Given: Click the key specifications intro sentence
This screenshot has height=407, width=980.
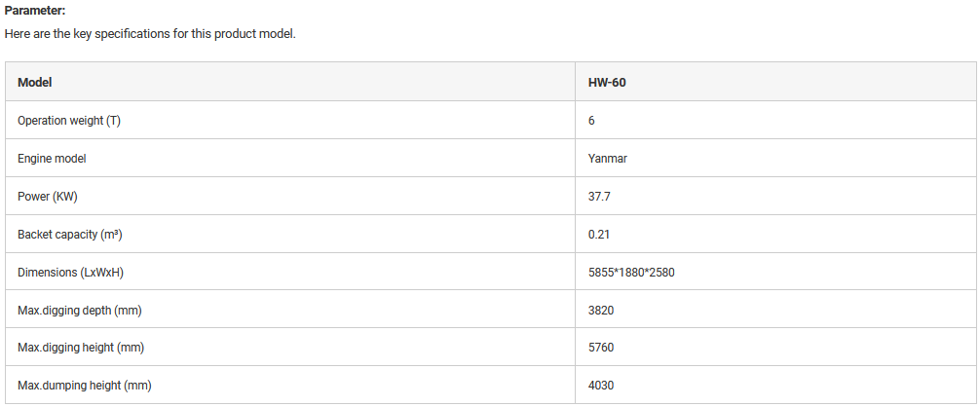Looking at the screenshot, I should tap(149, 33).
